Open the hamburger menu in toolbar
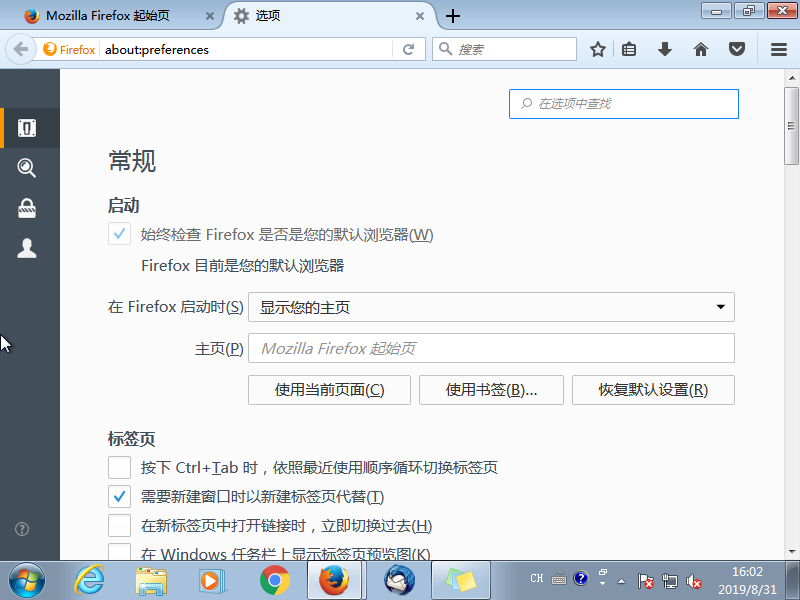Viewport: 800px width, 600px height. 778,48
